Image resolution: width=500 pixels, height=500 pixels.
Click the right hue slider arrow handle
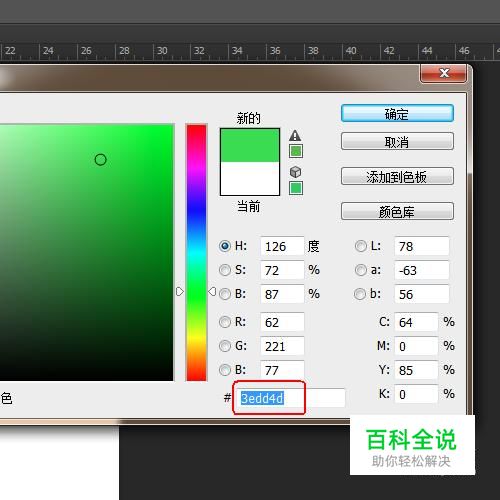pyautogui.click(x=212, y=292)
